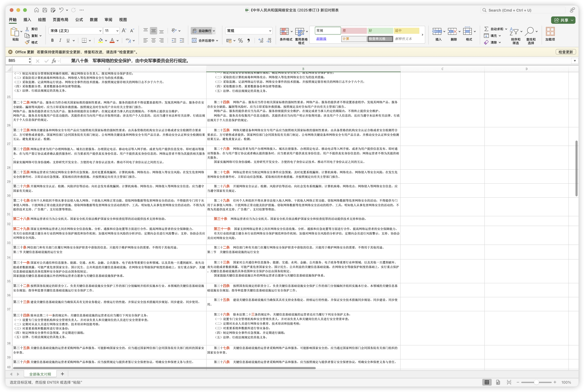The width and height of the screenshot is (584, 392).
Task: Open the font name dropdown 宋体 (正文)
Action: [100, 31]
